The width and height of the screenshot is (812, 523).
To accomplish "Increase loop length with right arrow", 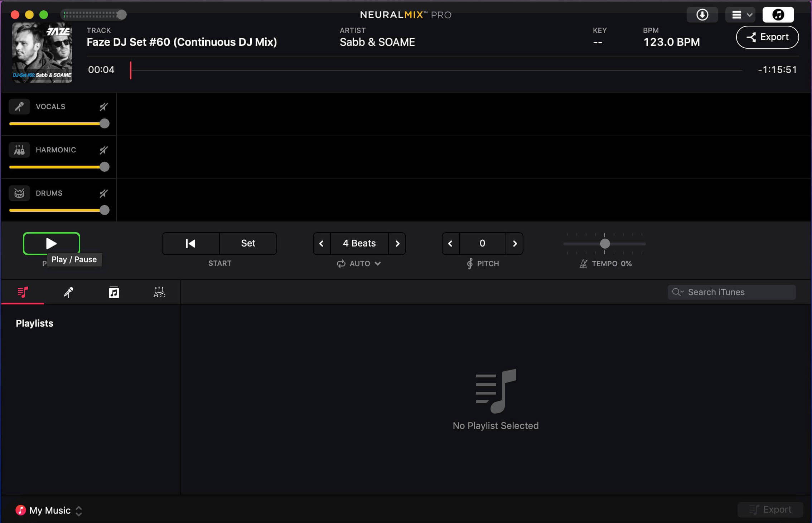I will coord(397,243).
